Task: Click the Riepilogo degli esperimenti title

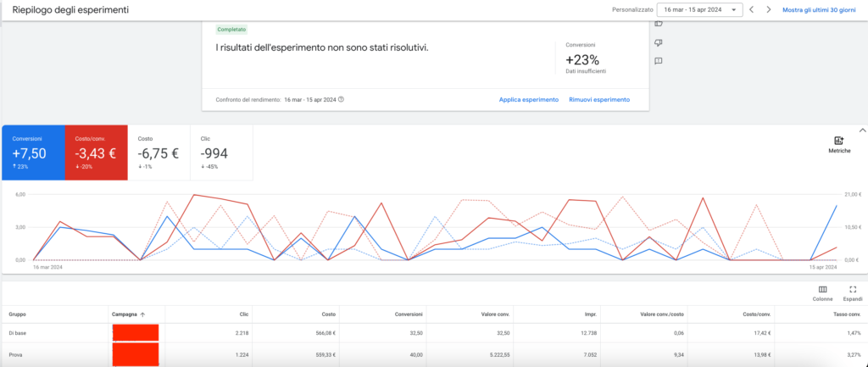Action: coord(71,10)
